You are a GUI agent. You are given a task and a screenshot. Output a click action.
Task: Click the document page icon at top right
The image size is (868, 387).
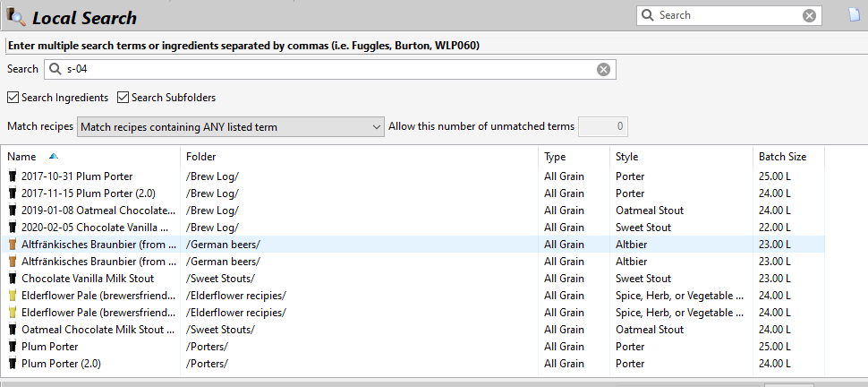(855, 15)
